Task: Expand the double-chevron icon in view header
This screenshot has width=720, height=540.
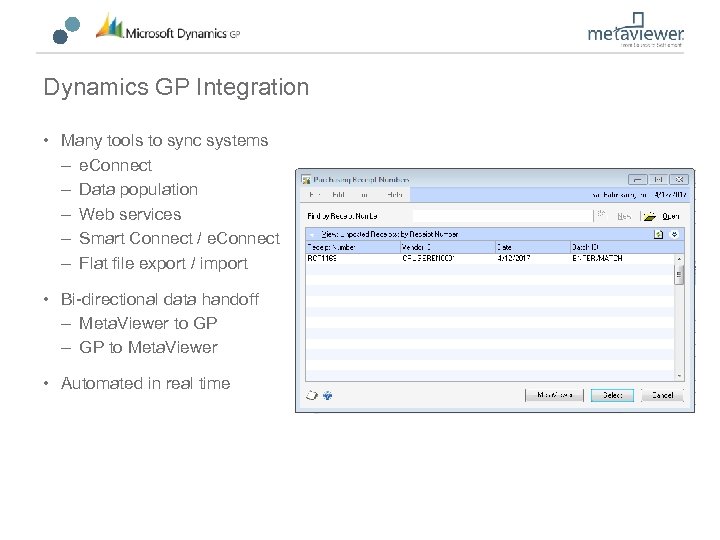Action: [675, 235]
